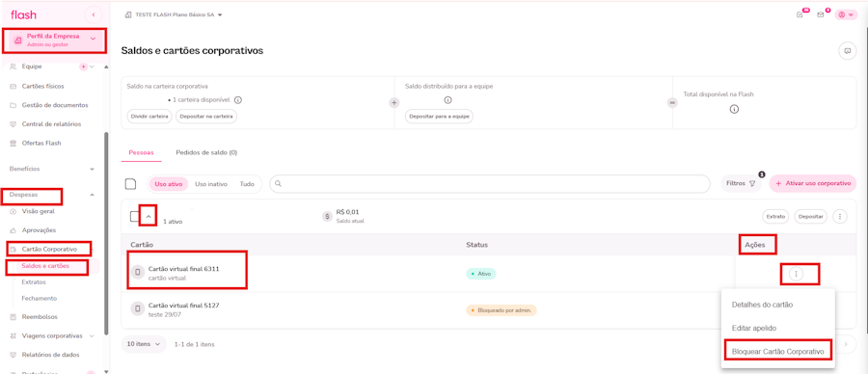Click Depositar para a equipe
Viewport: 868px width, 374px height.
click(x=439, y=117)
